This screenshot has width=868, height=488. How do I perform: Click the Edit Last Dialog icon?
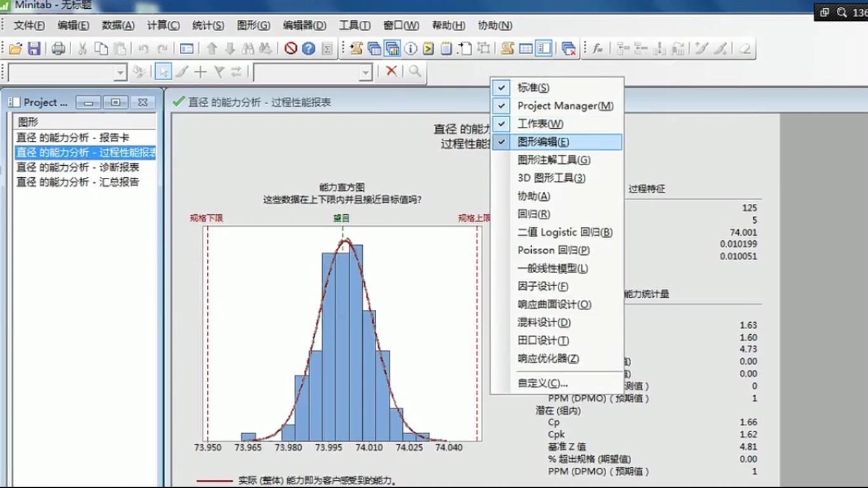point(187,48)
